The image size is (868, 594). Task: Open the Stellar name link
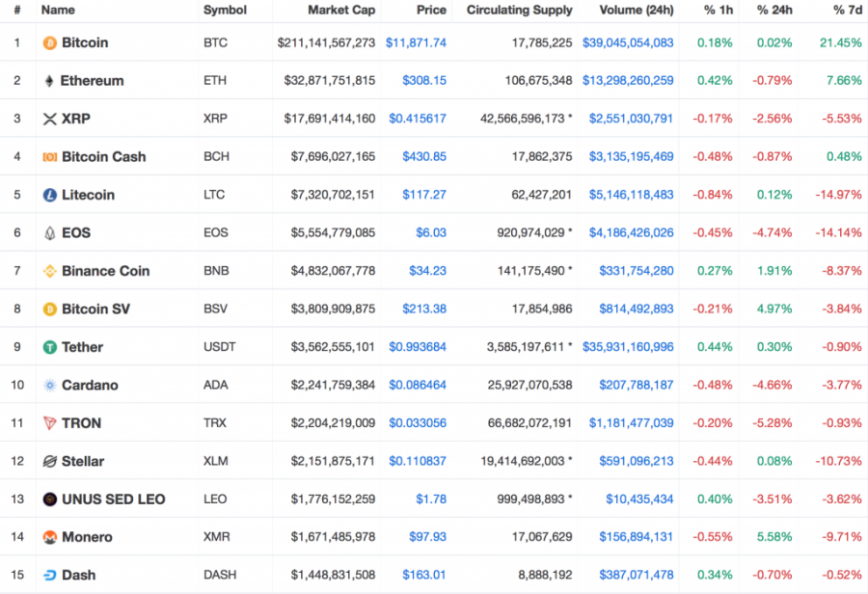83,461
